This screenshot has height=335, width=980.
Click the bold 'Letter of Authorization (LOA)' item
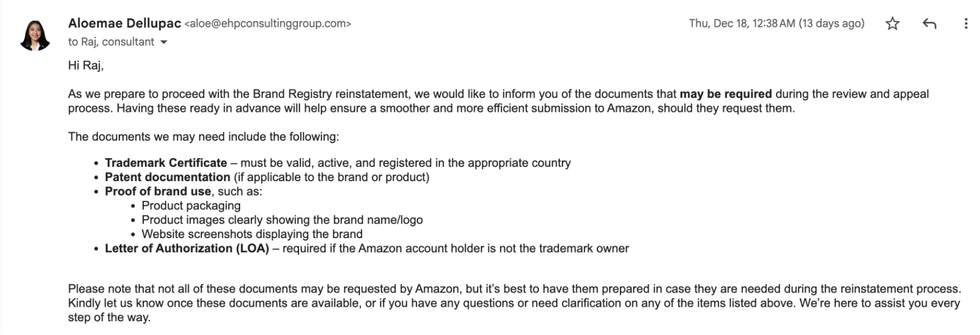pos(187,248)
